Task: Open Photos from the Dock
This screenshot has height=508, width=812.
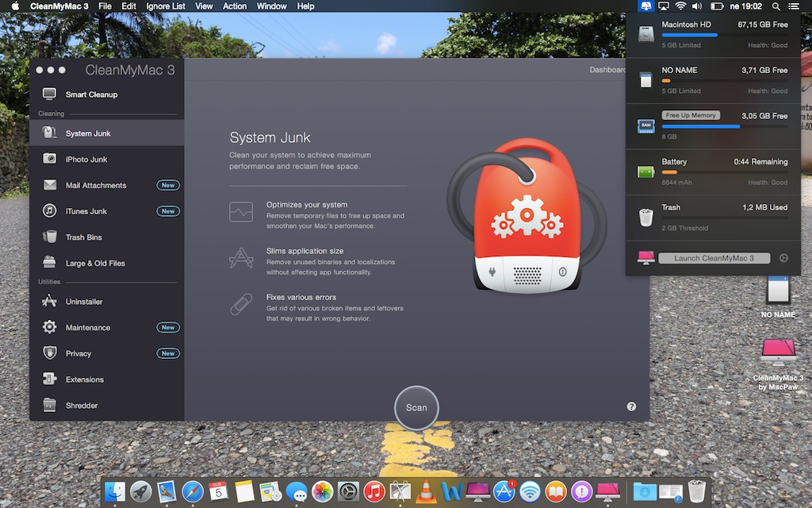Action: pos(322,491)
